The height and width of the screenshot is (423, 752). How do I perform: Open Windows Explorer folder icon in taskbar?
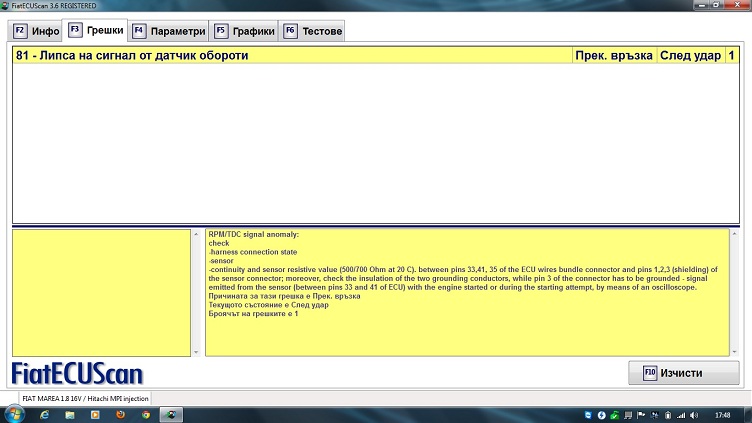pos(68,413)
